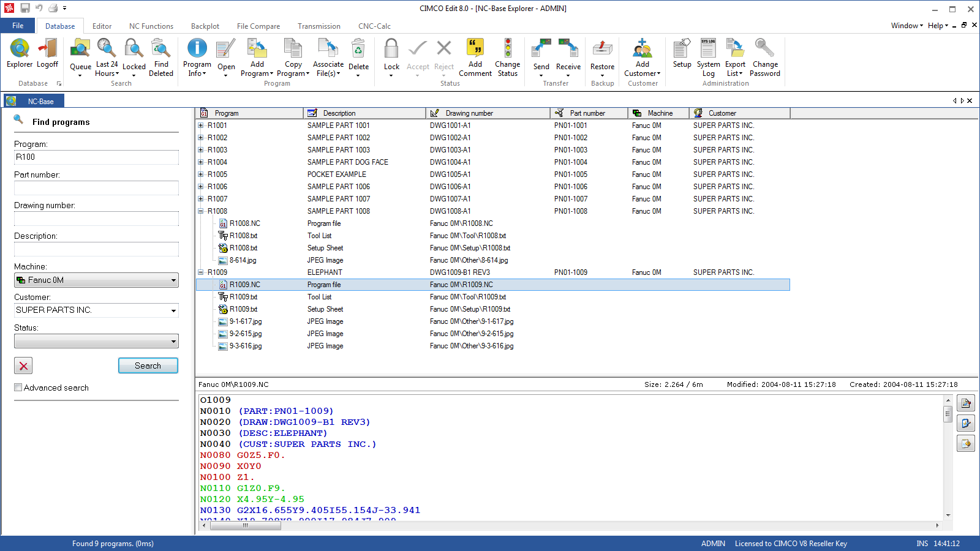The image size is (980, 551).
Task: Click the top preview-side document icon
Action: point(966,403)
